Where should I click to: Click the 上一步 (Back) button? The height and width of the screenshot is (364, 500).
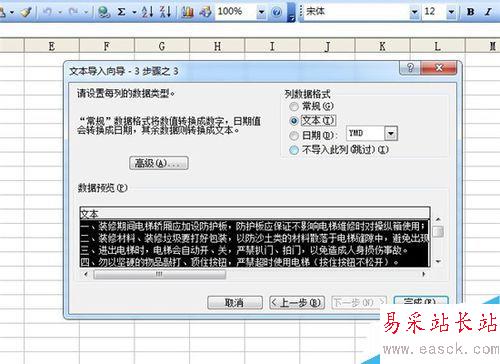pos(297,303)
